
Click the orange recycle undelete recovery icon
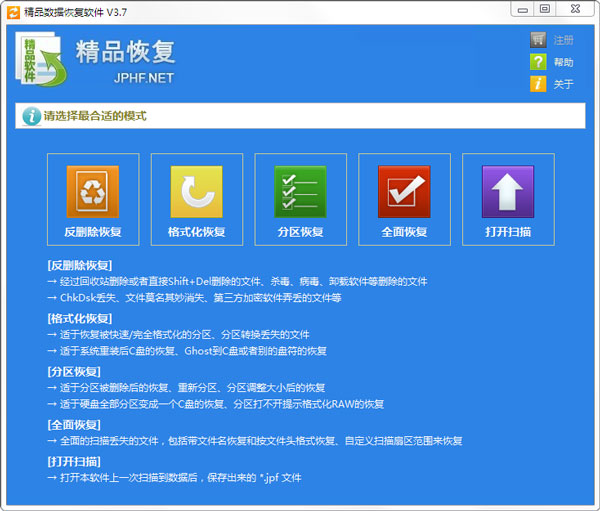pos(93,191)
